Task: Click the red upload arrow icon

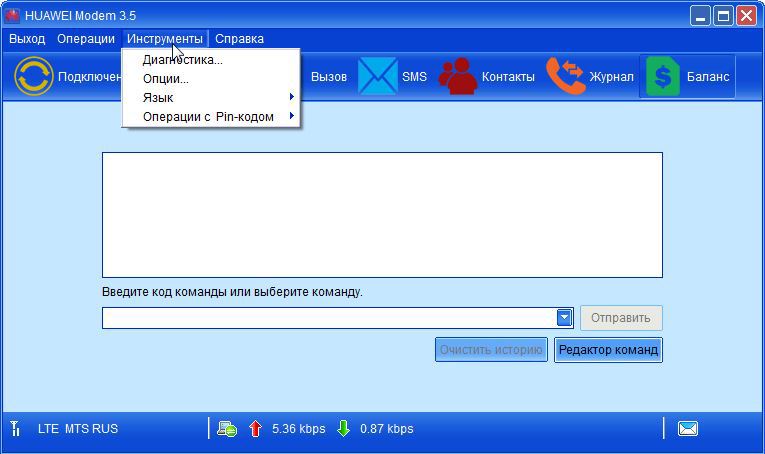Action: [x=255, y=429]
